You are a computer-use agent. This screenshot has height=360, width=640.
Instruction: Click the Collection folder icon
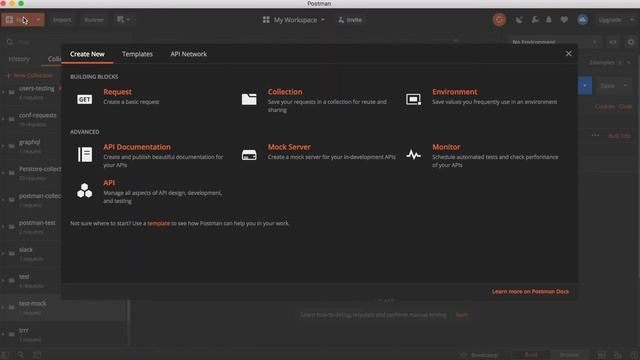(249, 99)
